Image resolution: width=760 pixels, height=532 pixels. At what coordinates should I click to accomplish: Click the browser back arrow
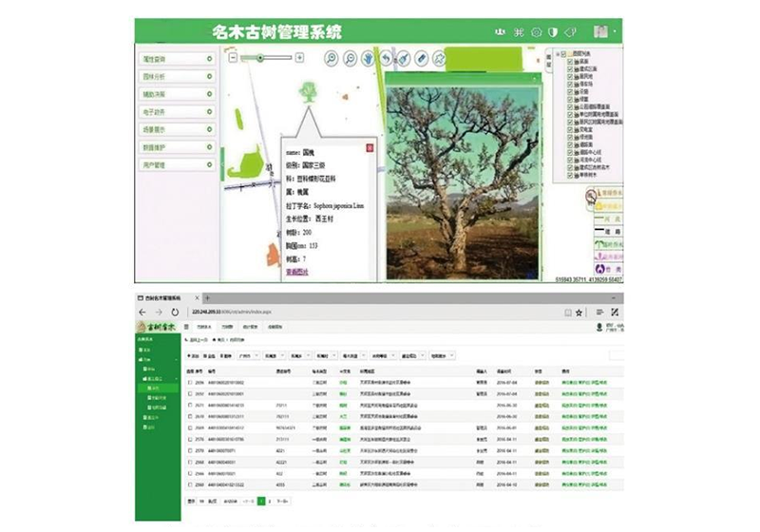[143, 312]
